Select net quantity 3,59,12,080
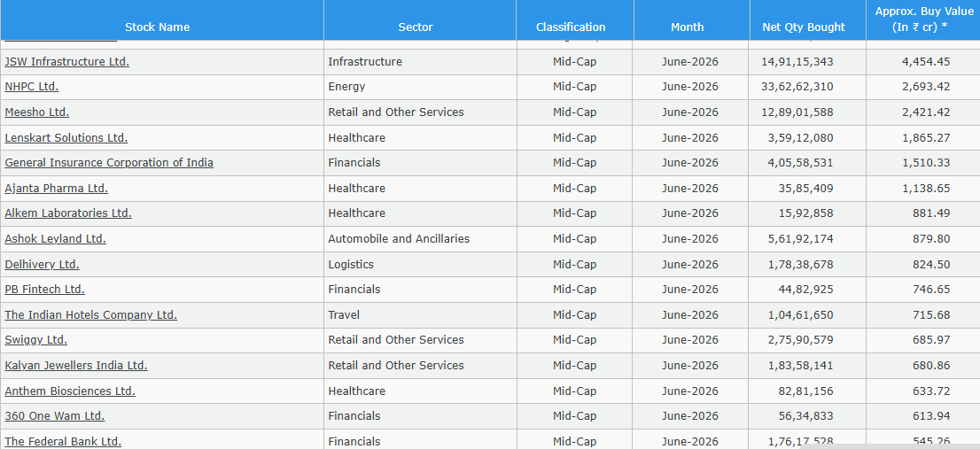 click(x=801, y=138)
